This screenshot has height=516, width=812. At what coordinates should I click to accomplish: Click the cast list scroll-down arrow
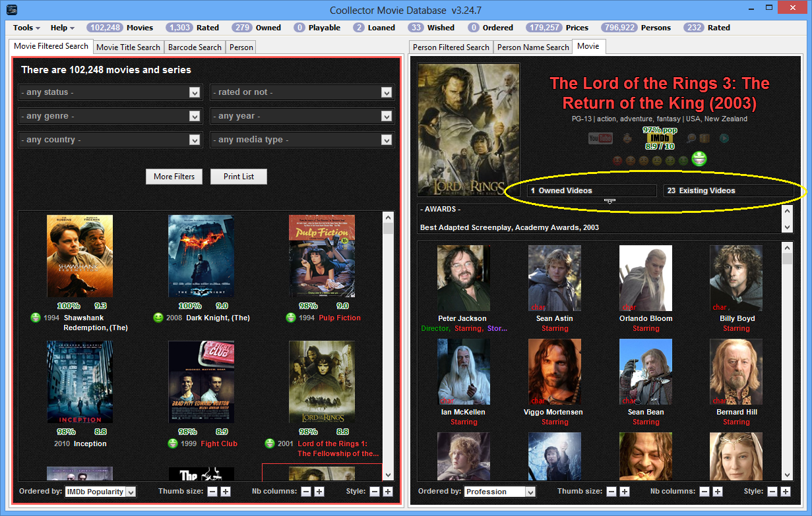tap(787, 474)
